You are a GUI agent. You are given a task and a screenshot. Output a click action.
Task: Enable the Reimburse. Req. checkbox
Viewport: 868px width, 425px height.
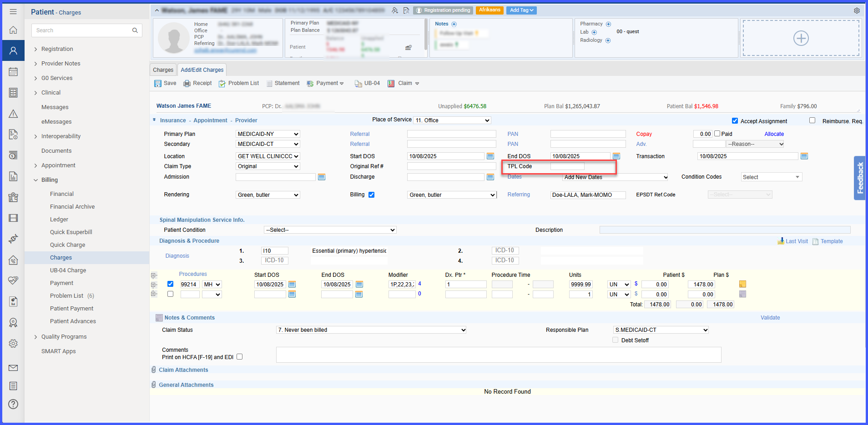point(812,120)
